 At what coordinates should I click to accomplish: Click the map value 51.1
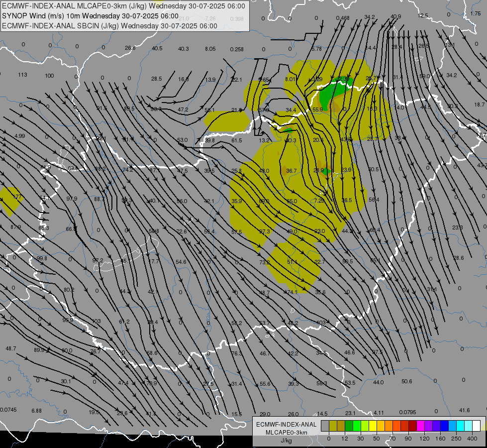292,262
